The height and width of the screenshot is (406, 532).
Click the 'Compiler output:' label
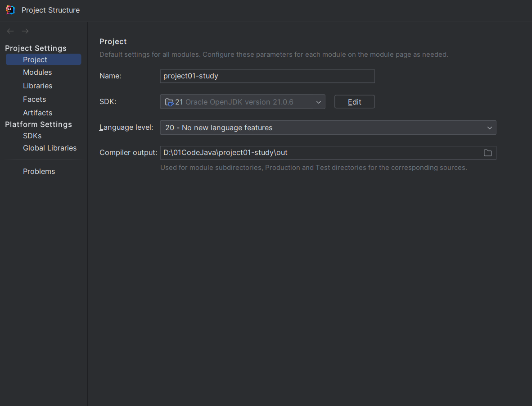(128, 153)
